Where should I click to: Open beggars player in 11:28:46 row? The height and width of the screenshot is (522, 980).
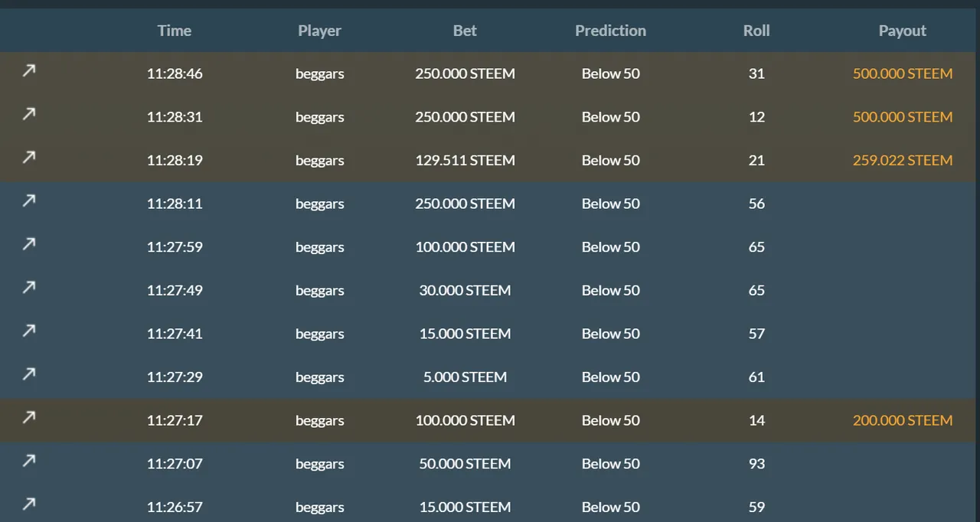[x=319, y=74]
